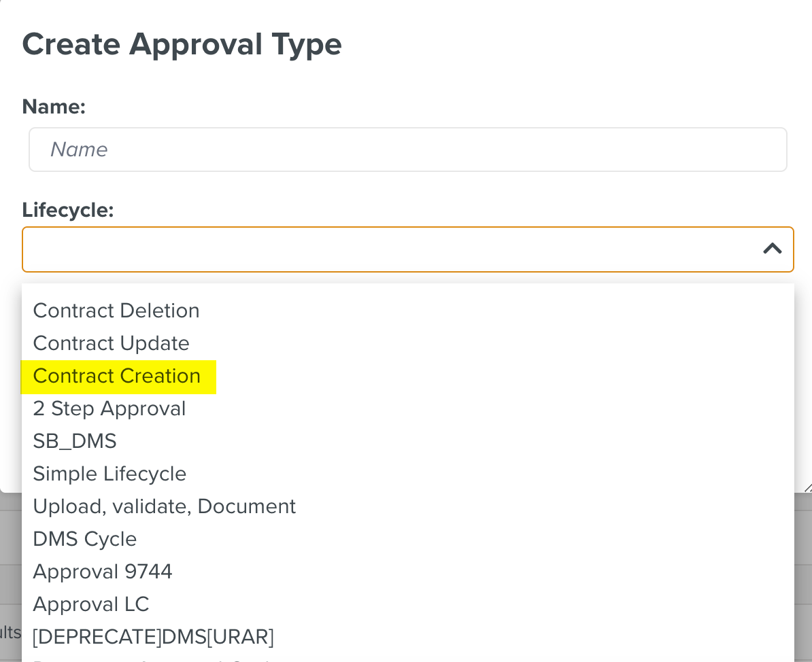The height and width of the screenshot is (662, 812).
Task: Click the Name field label
Action: [x=54, y=107]
